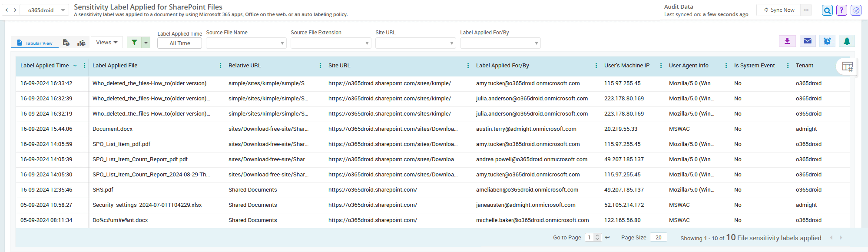Viewport: 868px width, 252px height.
Task: Expand the filter options arrow
Action: coord(146,42)
